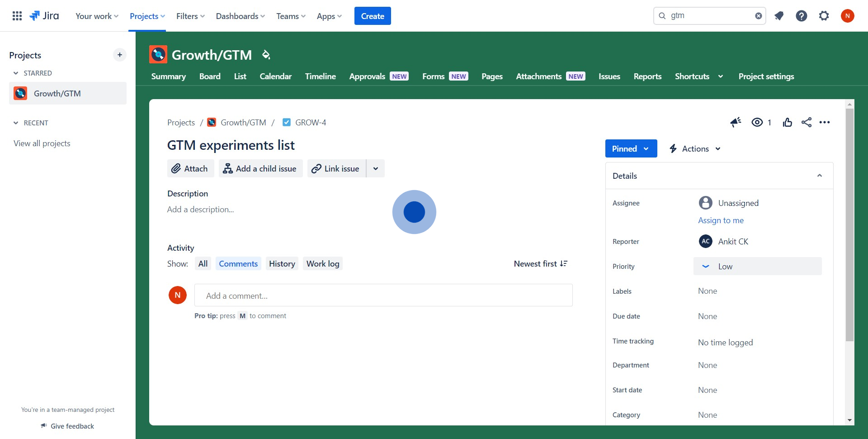868x439 pixels.
Task: Open the Pinned status dropdown
Action: click(631, 148)
